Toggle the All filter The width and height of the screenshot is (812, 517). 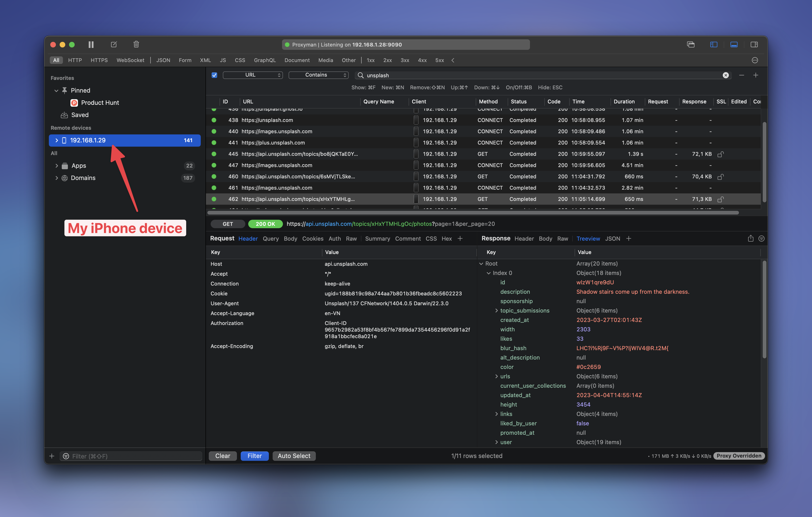56,60
